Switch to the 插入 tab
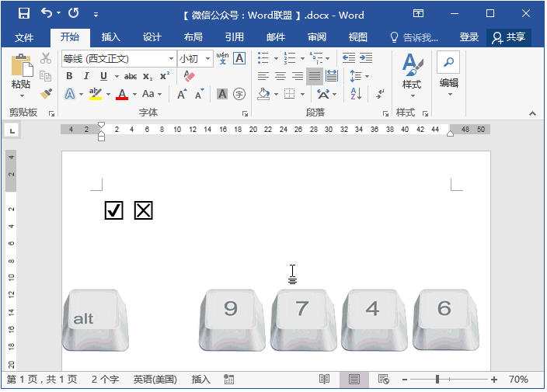The height and width of the screenshot is (392, 547). tap(110, 37)
